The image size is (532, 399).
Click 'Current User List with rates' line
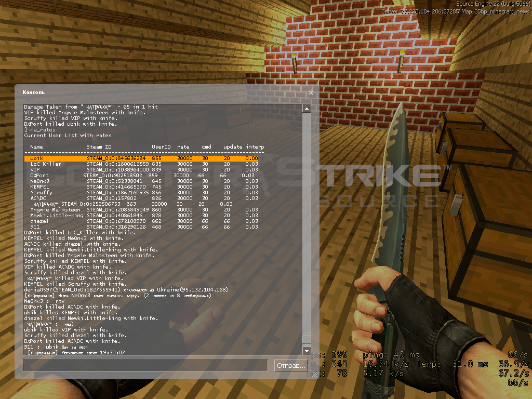(x=68, y=136)
